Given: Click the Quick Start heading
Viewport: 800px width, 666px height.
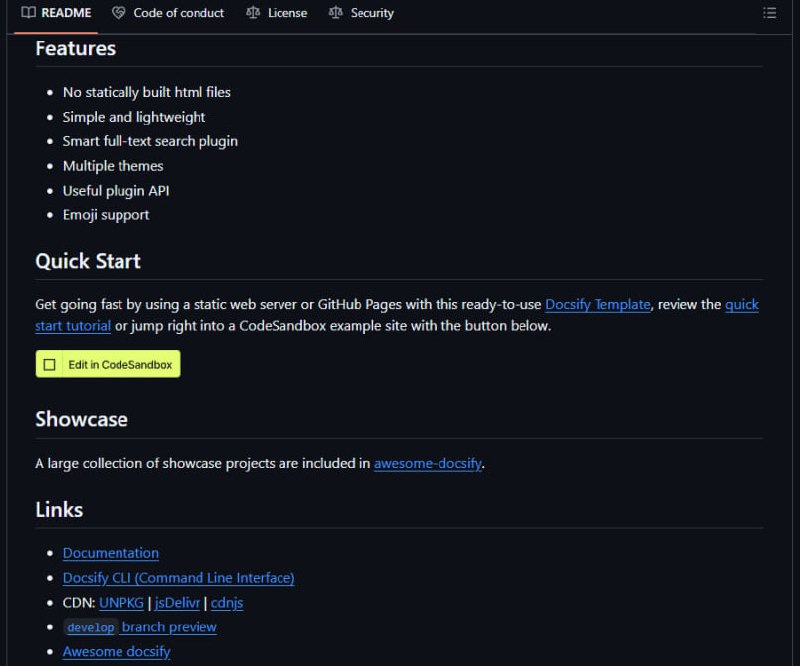Looking at the screenshot, I should pos(88,261).
